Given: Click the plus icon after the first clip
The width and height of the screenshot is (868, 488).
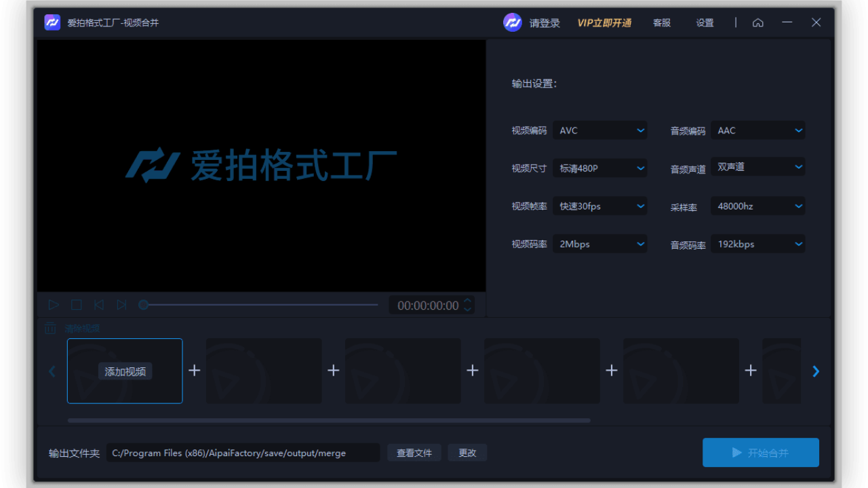Looking at the screenshot, I should click(x=195, y=370).
